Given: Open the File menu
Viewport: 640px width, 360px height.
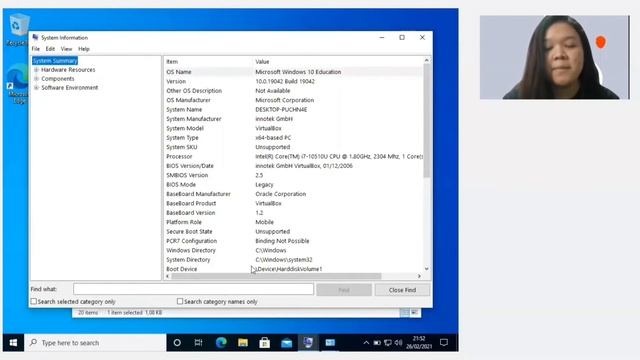Looking at the screenshot, I should pyautogui.click(x=36, y=49).
